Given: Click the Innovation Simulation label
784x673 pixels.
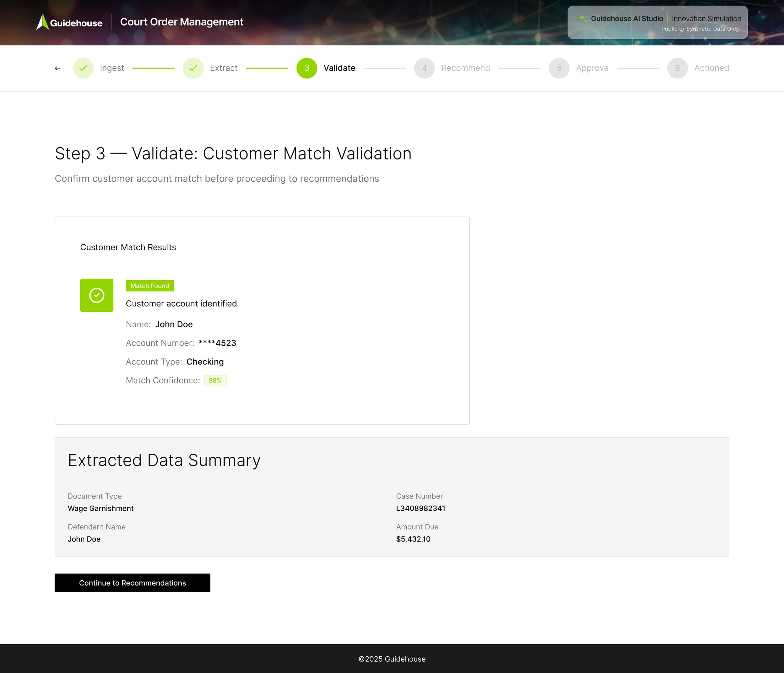Looking at the screenshot, I should click(x=707, y=18).
